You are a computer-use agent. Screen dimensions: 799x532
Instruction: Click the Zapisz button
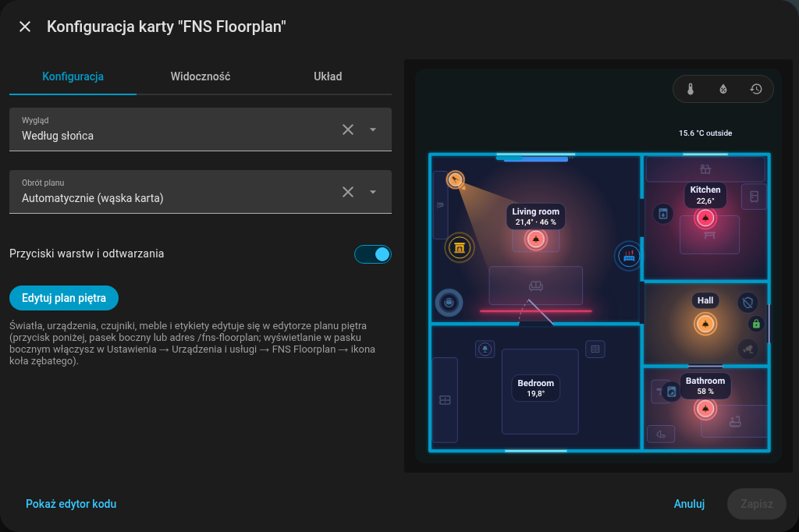pos(757,504)
